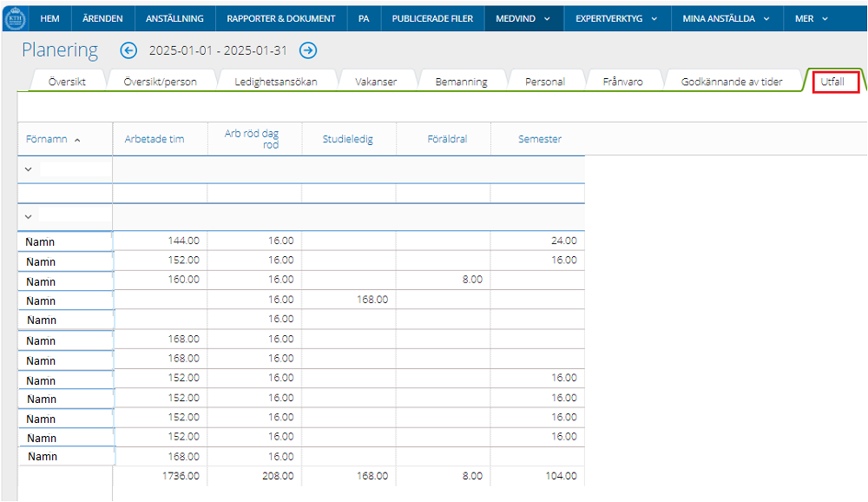Screen dimensions: 868x502
Task: Open the Ledighetsansökan tab
Action: click(275, 82)
